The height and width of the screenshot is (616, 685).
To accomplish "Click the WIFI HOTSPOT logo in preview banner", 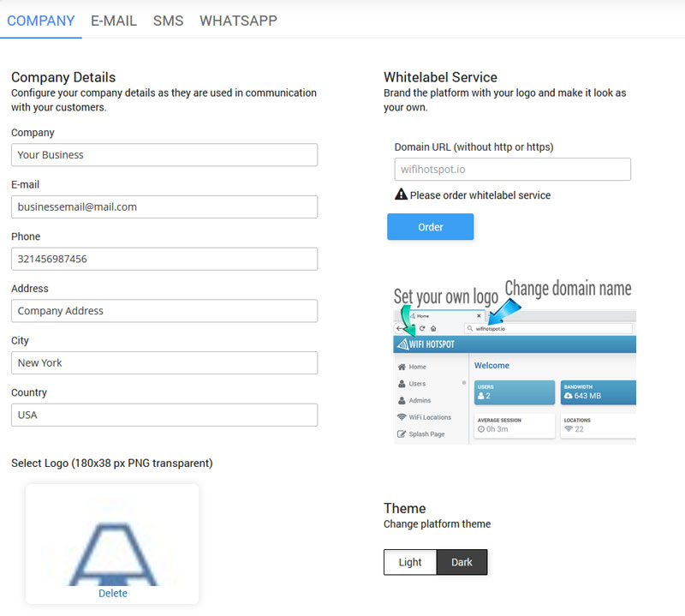I will click(426, 344).
